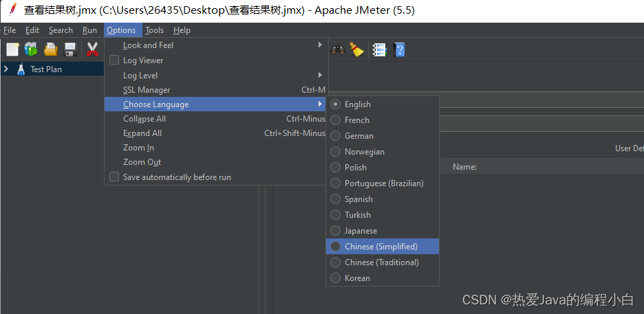Click the Cut scissors icon
Screen dimensions: 644x314
(92, 49)
